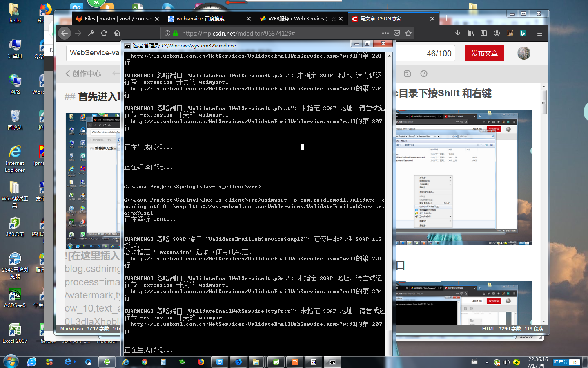Click the 正在解析 WSDL... line in cmd
This screenshot has width=588, height=368.
coord(150,219)
